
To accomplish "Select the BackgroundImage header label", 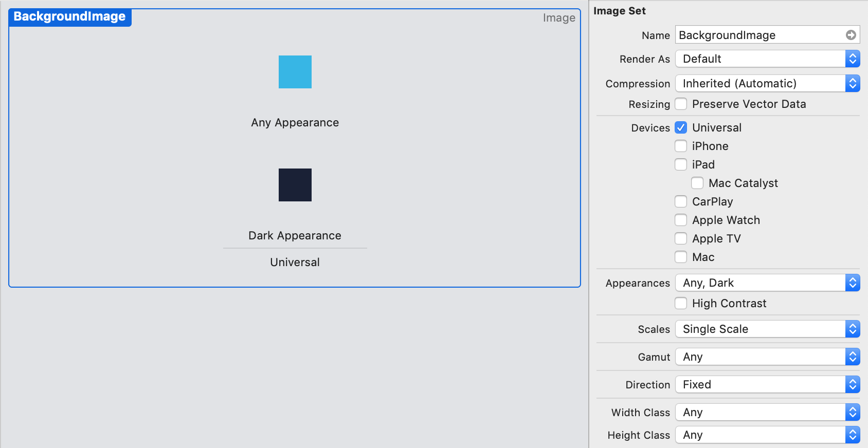I will pos(70,16).
